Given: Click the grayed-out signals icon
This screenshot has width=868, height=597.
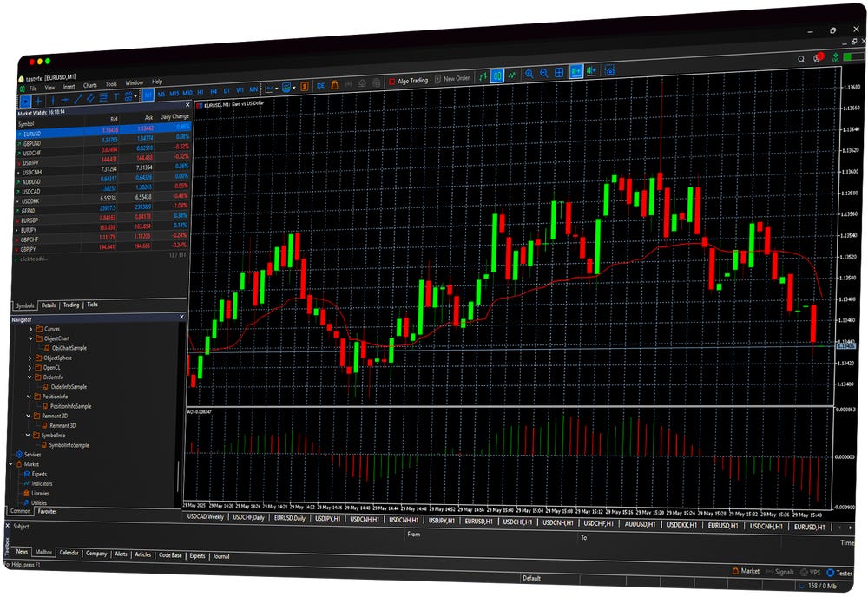Looking at the screenshot, I should tap(349, 84).
